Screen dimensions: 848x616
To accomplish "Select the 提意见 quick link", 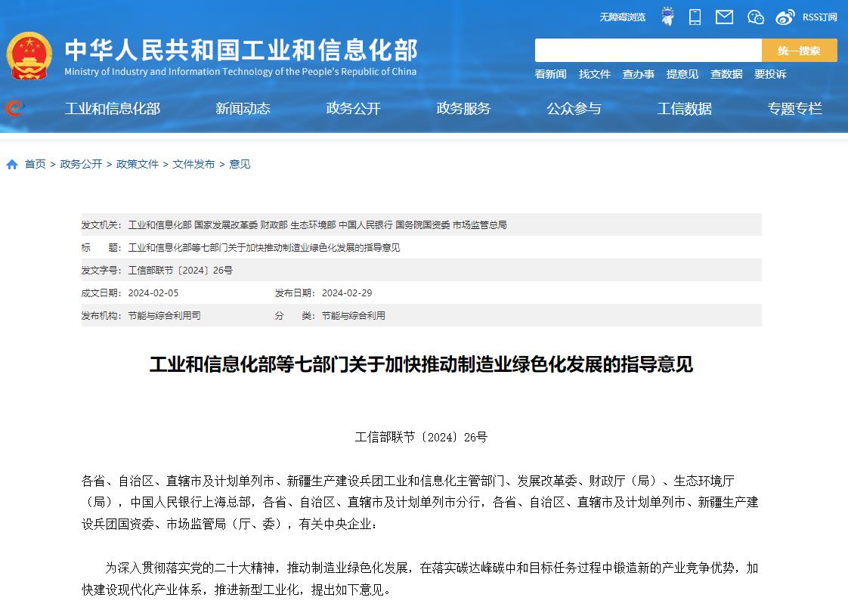I will tap(682, 74).
